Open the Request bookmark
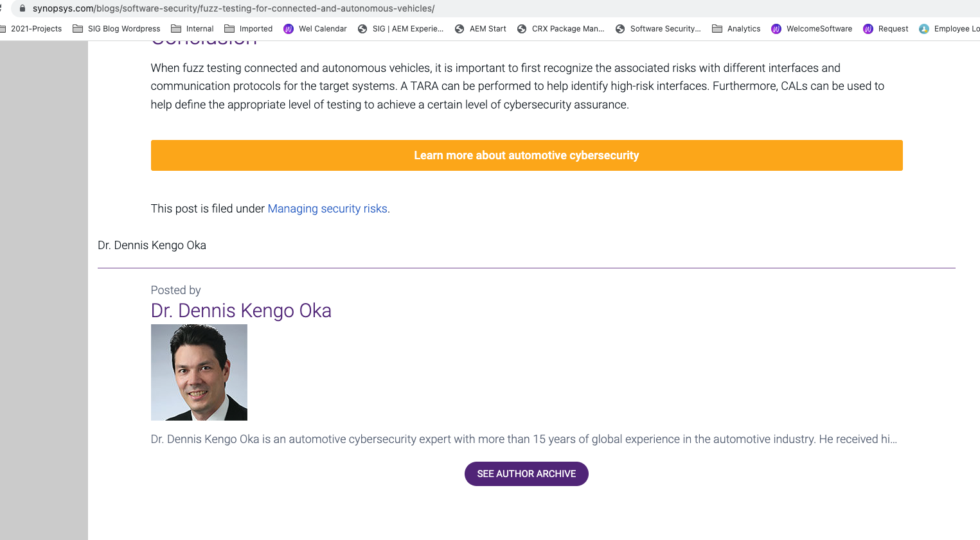The width and height of the screenshot is (980, 540). (x=886, y=29)
